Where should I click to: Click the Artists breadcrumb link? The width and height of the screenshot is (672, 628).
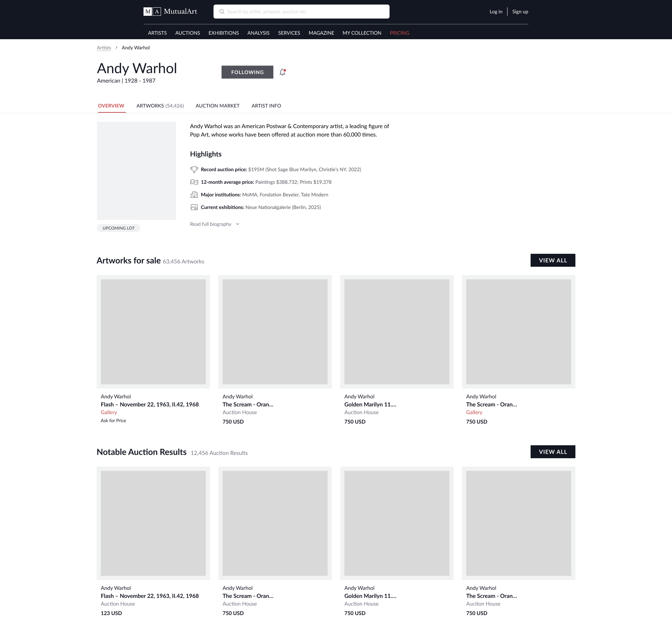click(x=104, y=48)
